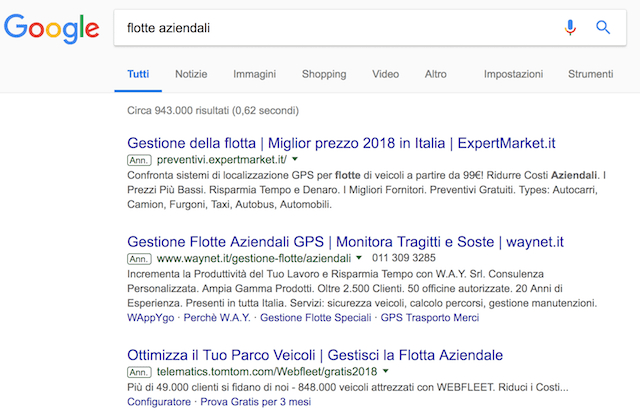Open Strumenti search tools

pos(590,74)
